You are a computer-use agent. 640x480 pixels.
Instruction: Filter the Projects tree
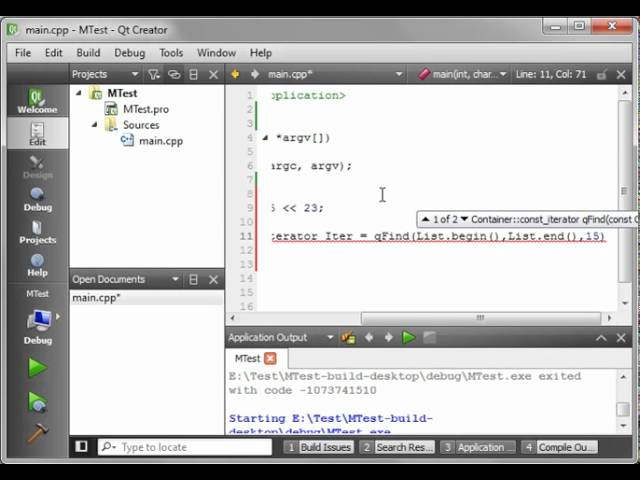tap(154, 74)
